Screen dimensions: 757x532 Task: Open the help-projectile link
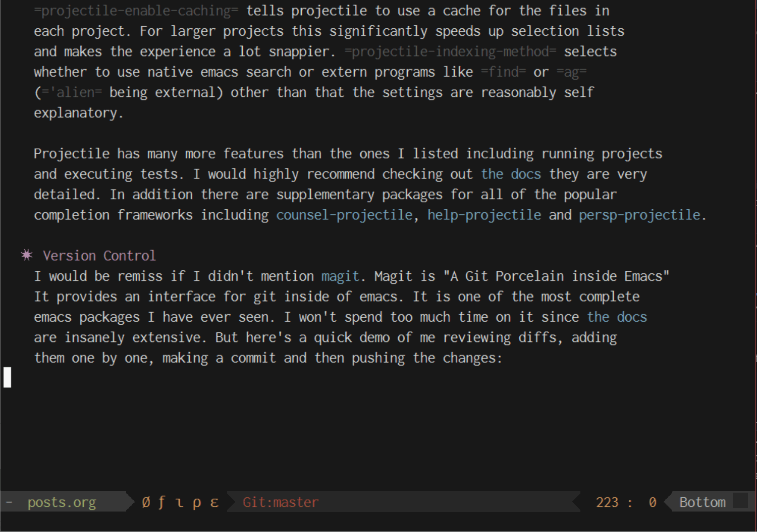pyautogui.click(x=484, y=215)
